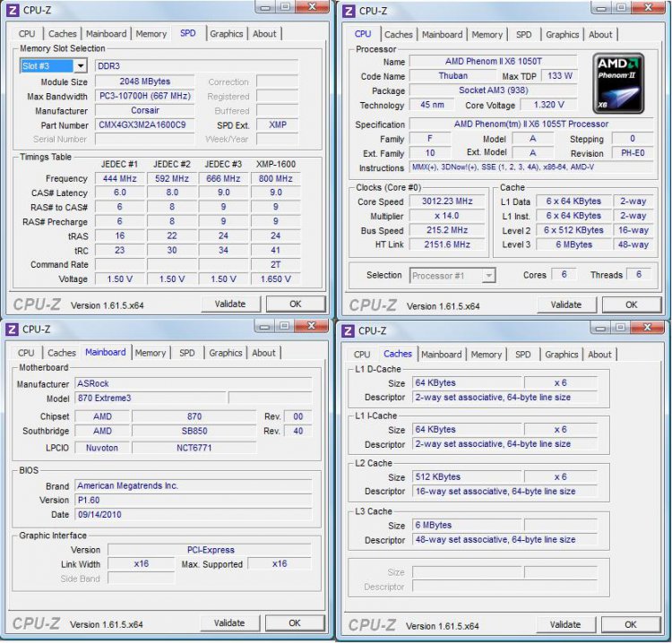This screenshot has height=643, width=672.
Task: Click the Southbridge SB850 value
Action: point(194,431)
